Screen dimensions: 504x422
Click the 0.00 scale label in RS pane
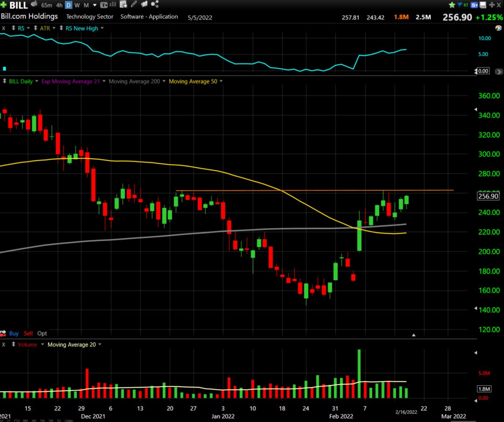(483, 71)
